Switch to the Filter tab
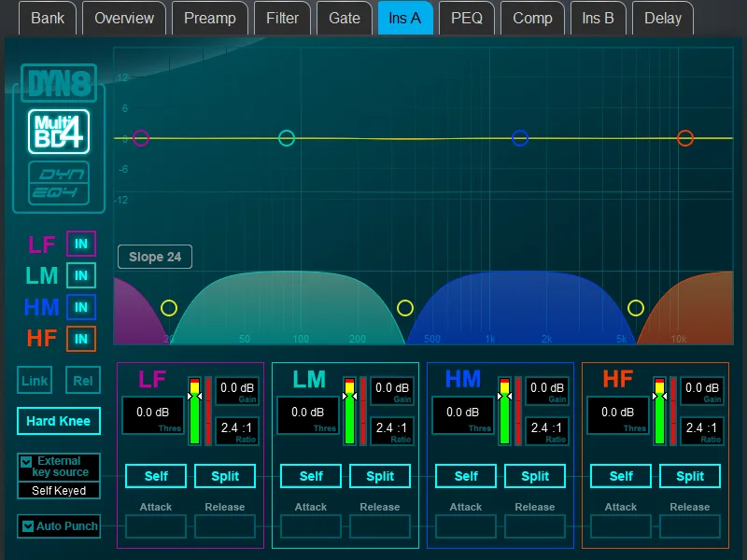The width and height of the screenshot is (747, 560). (x=282, y=18)
